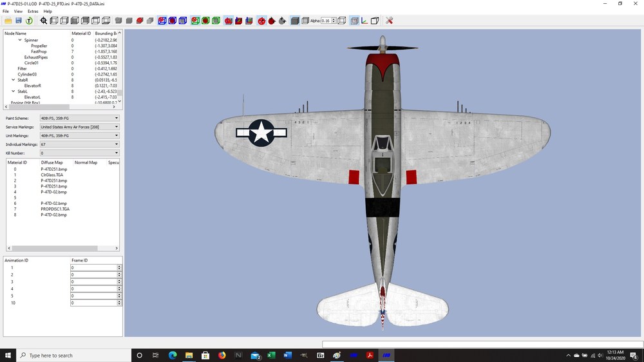Image resolution: width=644 pixels, height=362 pixels.
Task: Click the green circular T reload icon
Action: (x=29, y=21)
